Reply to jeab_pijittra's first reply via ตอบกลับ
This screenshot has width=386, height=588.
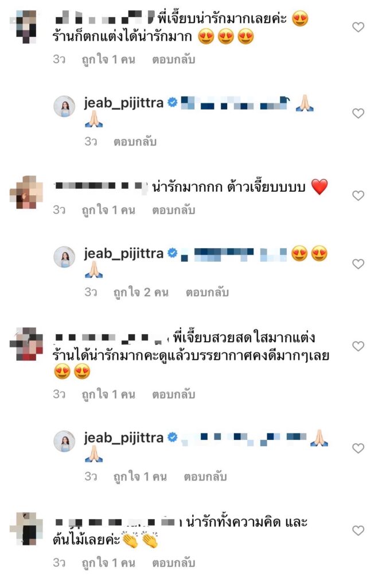[135, 141]
